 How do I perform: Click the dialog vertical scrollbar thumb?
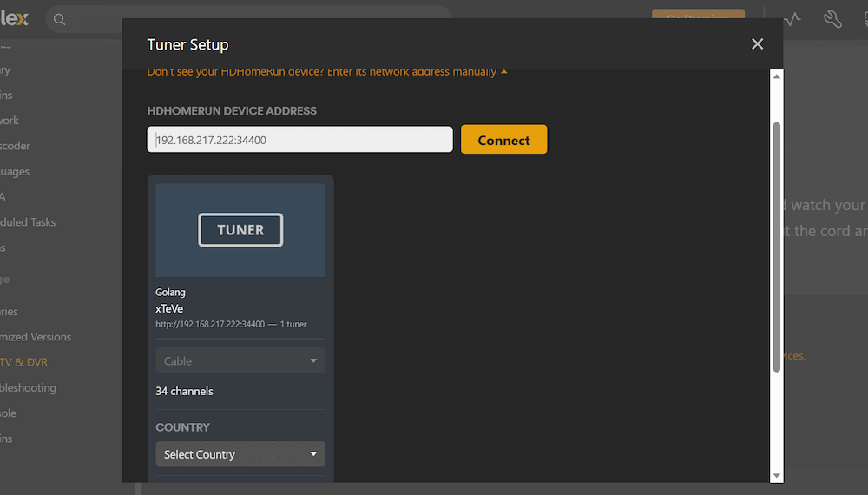pyautogui.click(x=777, y=247)
